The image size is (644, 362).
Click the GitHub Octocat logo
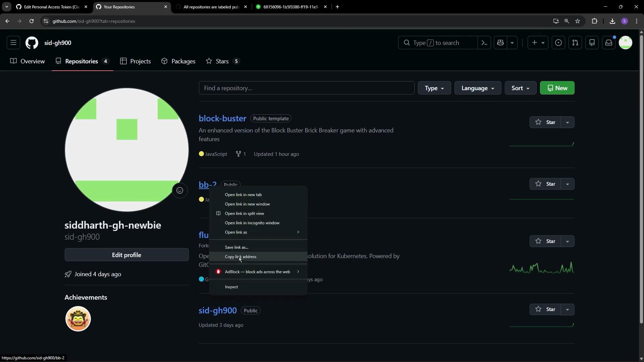32,43
